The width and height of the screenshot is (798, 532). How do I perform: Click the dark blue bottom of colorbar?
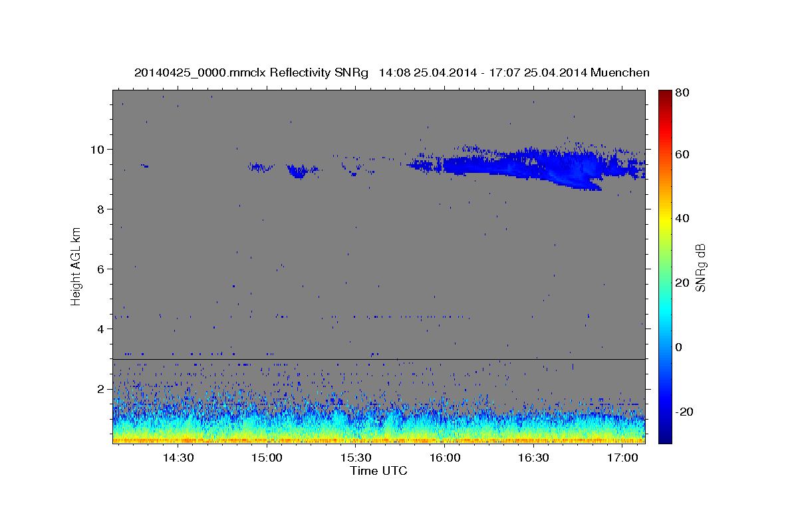[x=665, y=436]
